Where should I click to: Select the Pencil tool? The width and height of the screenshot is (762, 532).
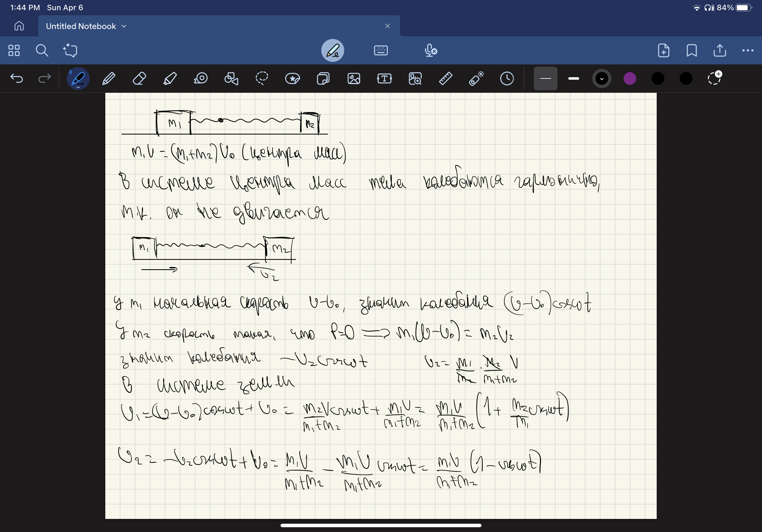(x=109, y=78)
